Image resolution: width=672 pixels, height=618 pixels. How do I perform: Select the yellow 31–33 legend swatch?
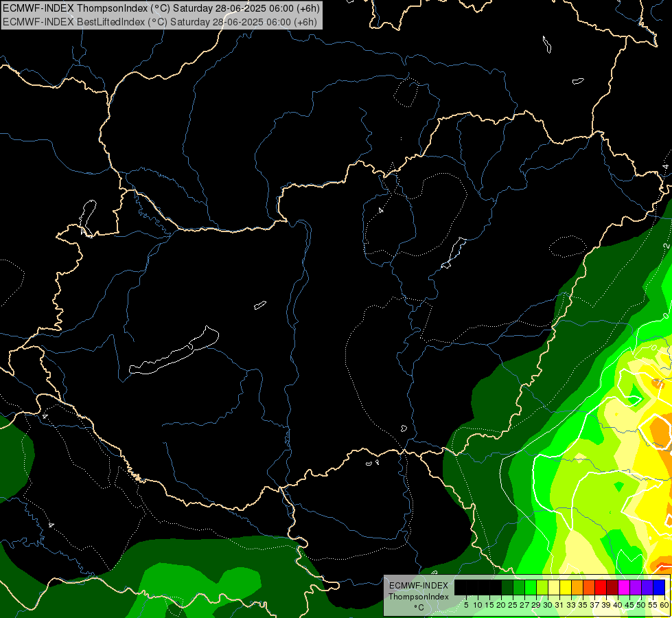pos(566,587)
